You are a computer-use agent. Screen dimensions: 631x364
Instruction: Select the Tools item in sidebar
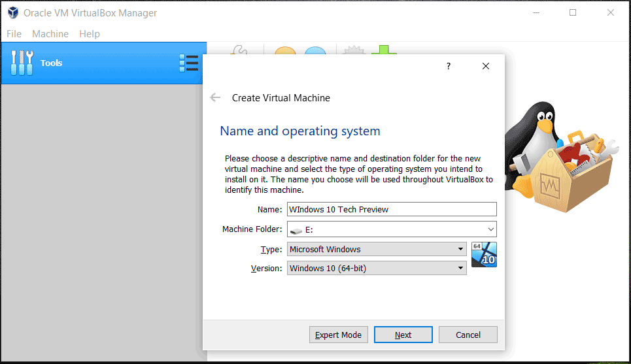coord(104,63)
